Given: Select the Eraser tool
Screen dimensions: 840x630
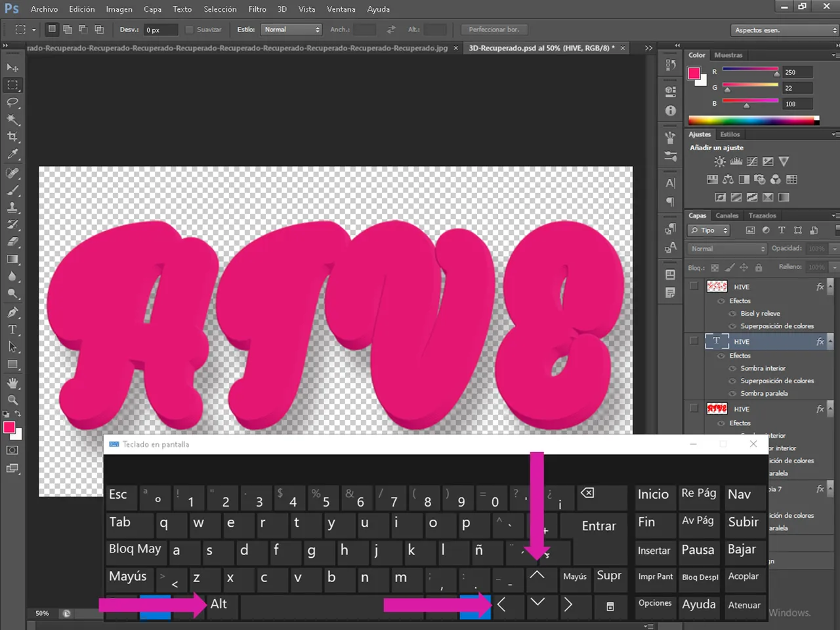Looking at the screenshot, I should pos(12,241).
